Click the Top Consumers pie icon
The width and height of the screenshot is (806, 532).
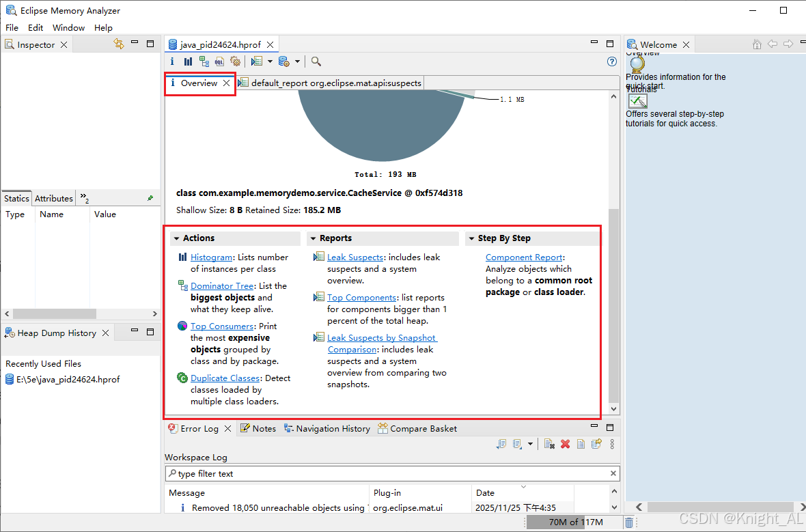tap(182, 326)
